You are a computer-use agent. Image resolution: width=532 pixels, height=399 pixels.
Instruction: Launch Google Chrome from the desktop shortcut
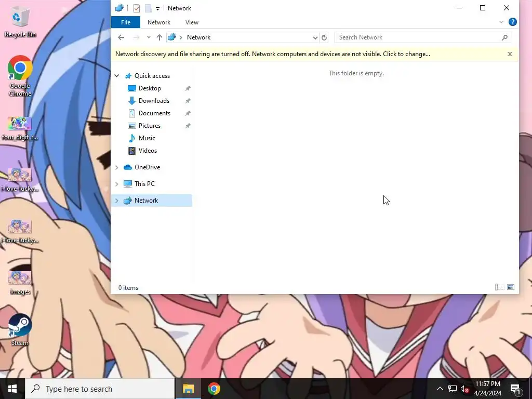point(20,75)
